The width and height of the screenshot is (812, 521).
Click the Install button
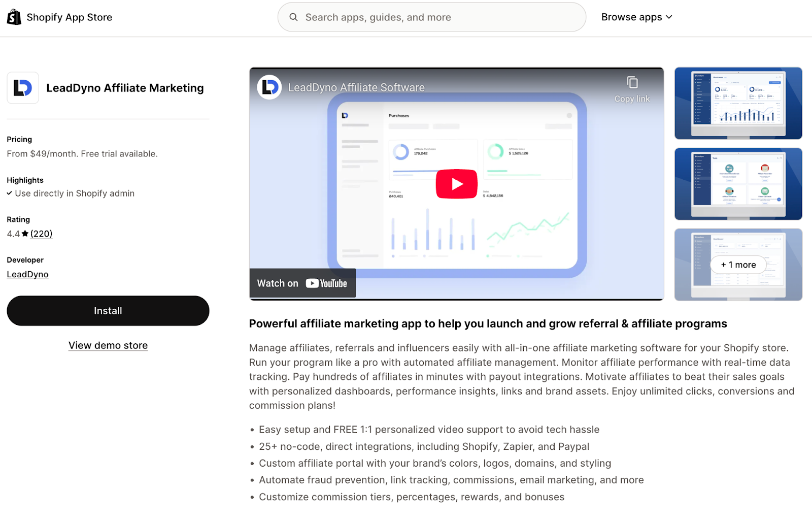pyautogui.click(x=108, y=310)
